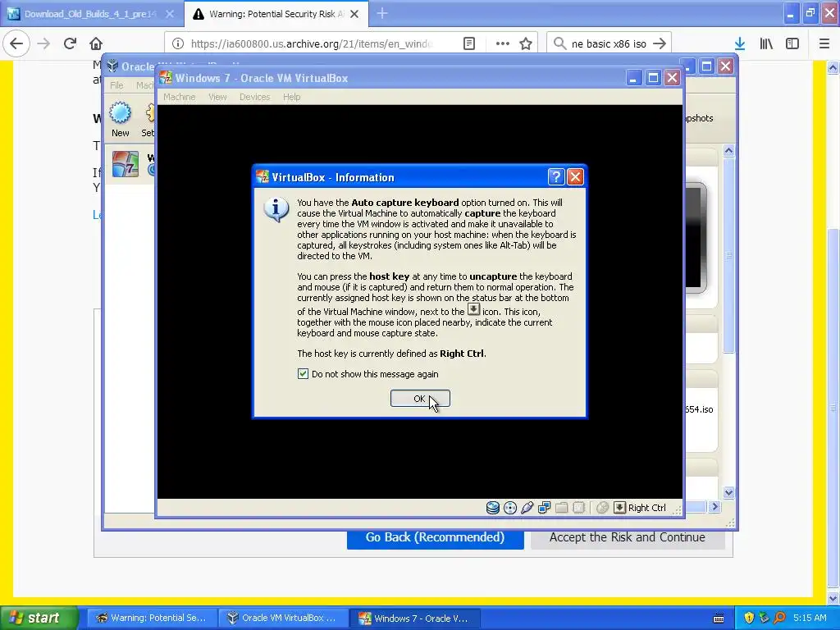This screenshot has height=630, width=840.
Task: Click the security shield tray icon
Action: 749,618
